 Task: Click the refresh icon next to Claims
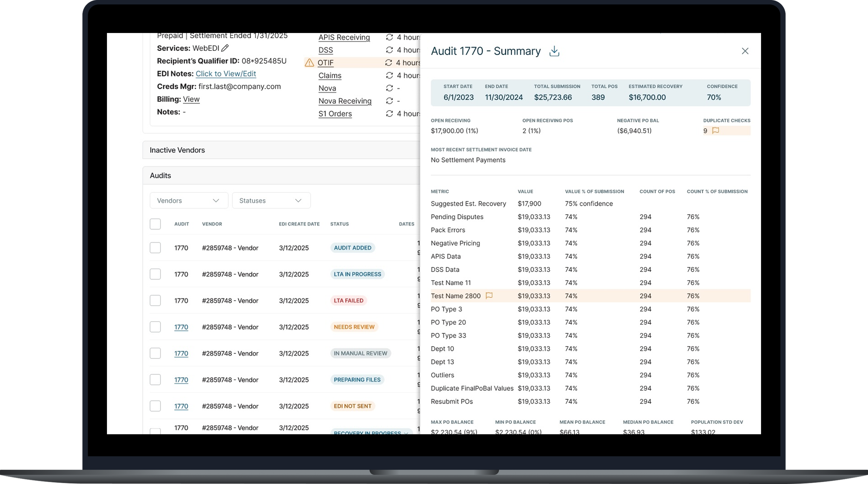(389, 75)
